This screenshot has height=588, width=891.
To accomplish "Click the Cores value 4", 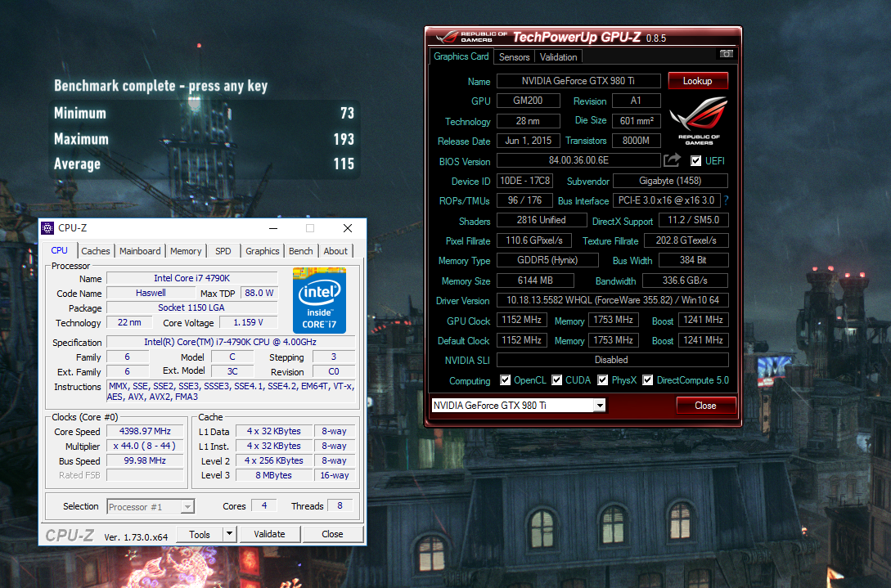I will (263, 505).
